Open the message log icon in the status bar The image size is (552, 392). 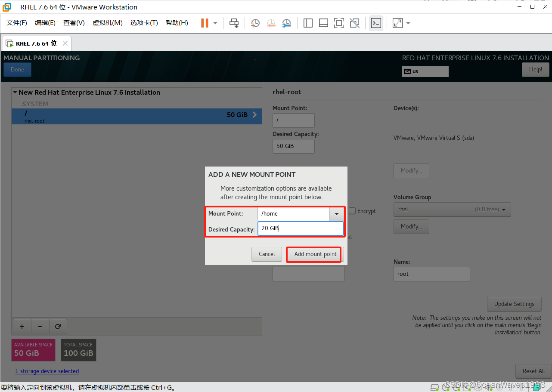[537, 386]
